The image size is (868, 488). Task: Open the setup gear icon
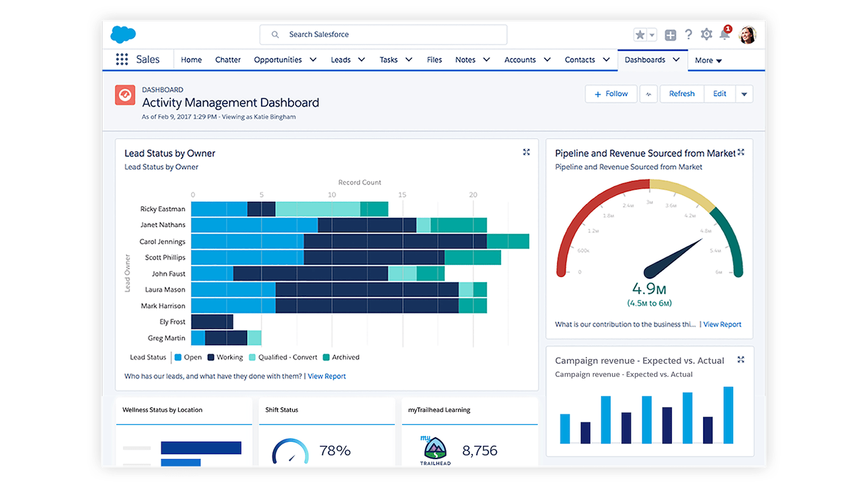[706, 35]
